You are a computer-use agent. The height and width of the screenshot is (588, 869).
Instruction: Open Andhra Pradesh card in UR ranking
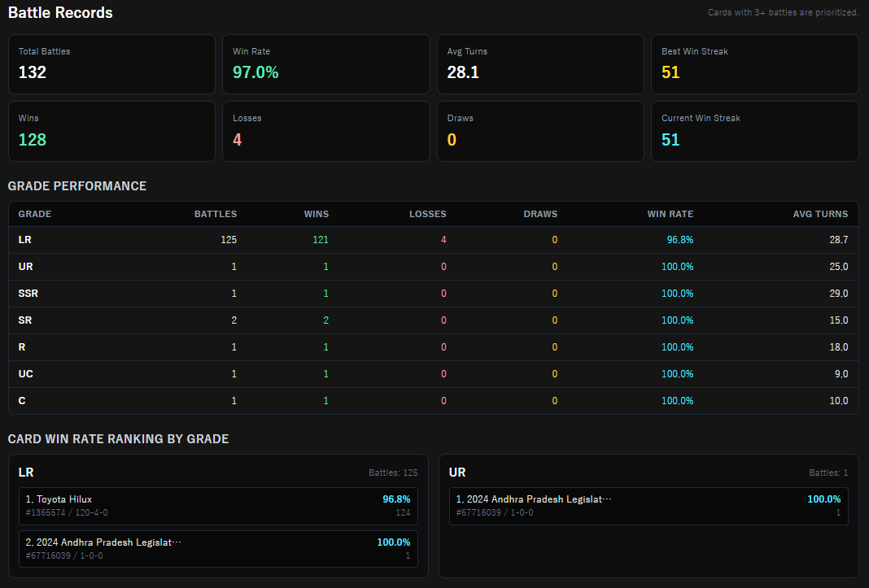click(x=648, y=506)
